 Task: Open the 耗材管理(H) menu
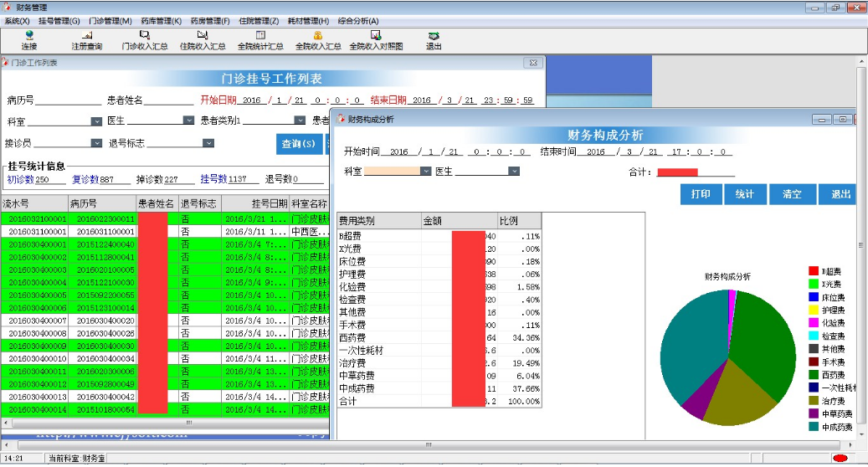click(308, 21)
